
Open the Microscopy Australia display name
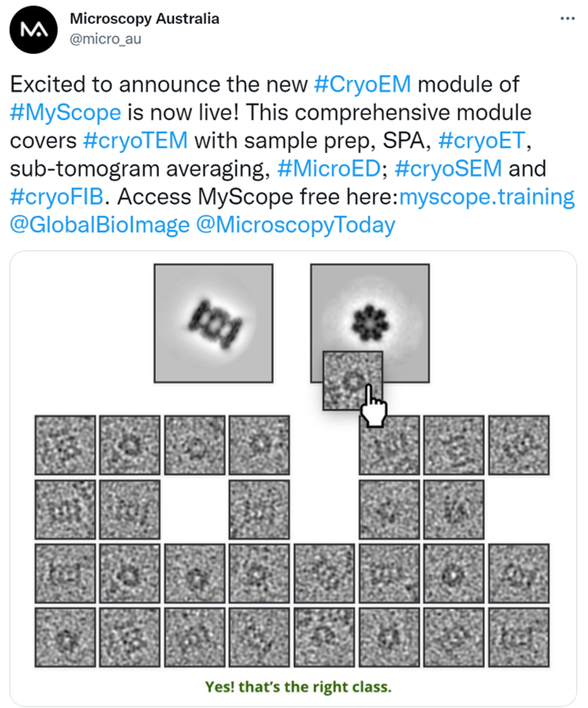pyautogui.click(x=145, y=18)
